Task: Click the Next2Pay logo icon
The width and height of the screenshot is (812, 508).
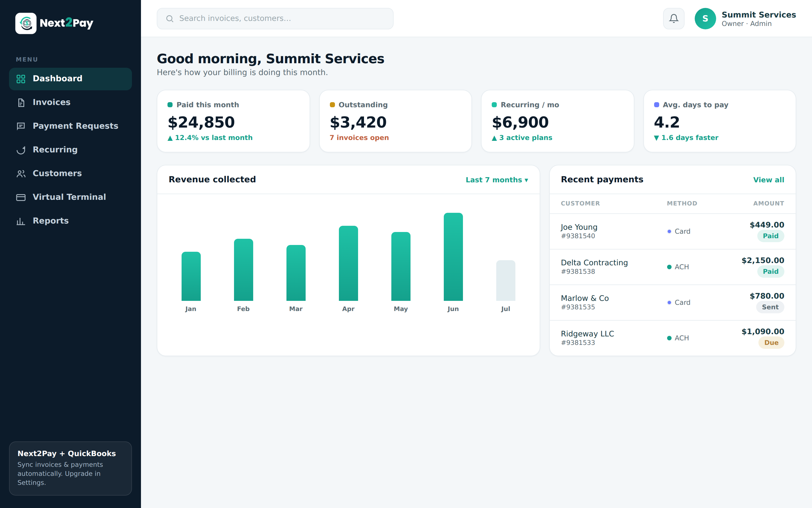Action: click(26, 23)
